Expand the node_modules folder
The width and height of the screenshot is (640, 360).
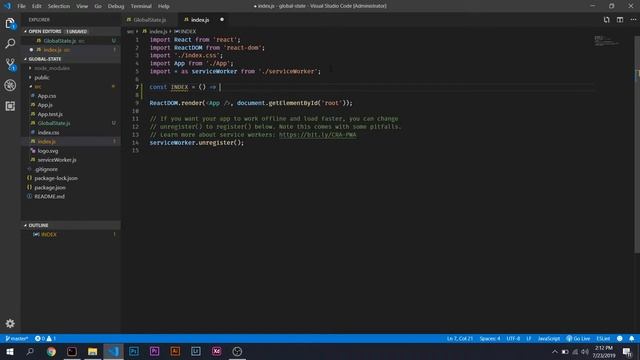tap(52, 68)
